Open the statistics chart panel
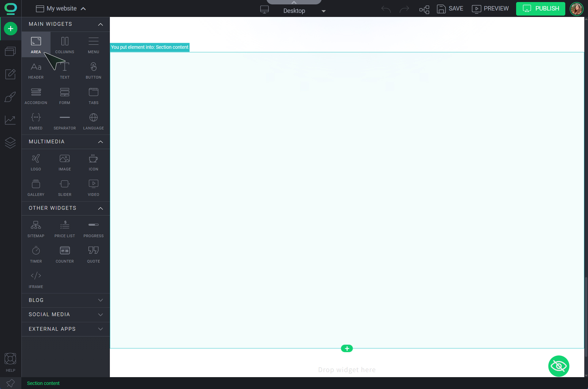The height and width of the screenshot is (389, 588). pyautogui.click(x=11, y=120)
